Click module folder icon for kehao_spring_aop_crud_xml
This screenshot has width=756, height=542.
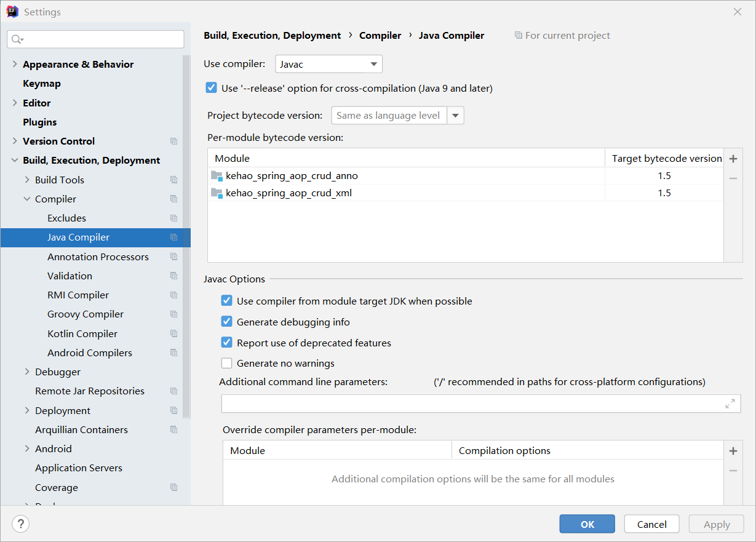(x=217, y=193)
